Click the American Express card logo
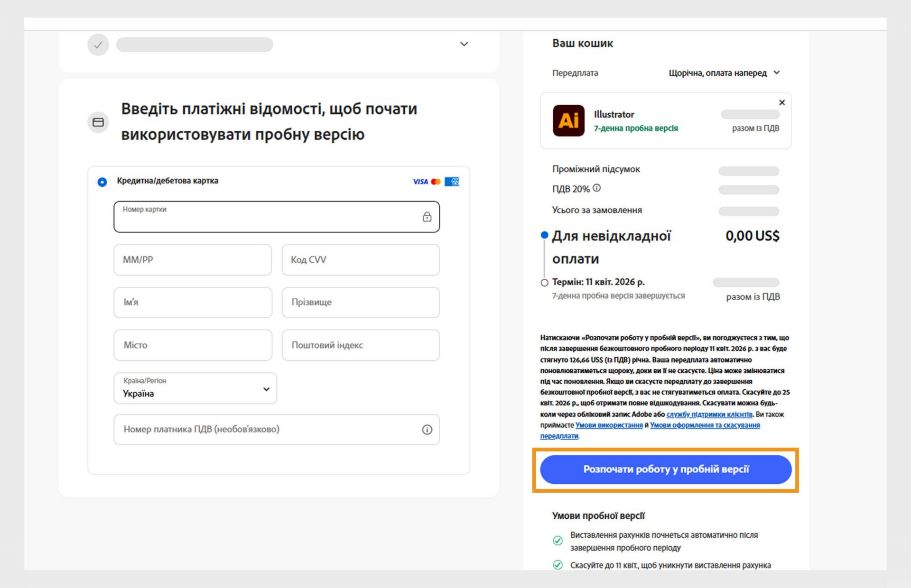911x588 pixels. pyautogui.click(x=452, y=182)
